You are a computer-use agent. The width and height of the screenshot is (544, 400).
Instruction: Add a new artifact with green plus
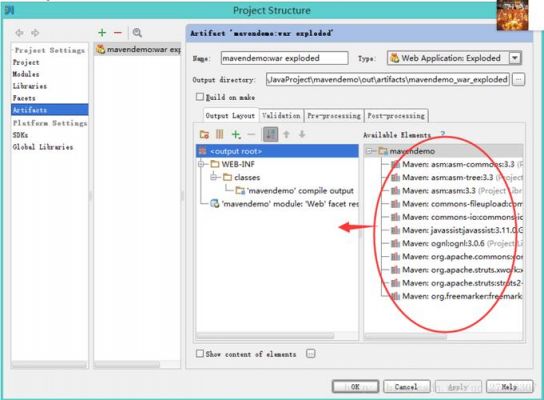[102, 33]
